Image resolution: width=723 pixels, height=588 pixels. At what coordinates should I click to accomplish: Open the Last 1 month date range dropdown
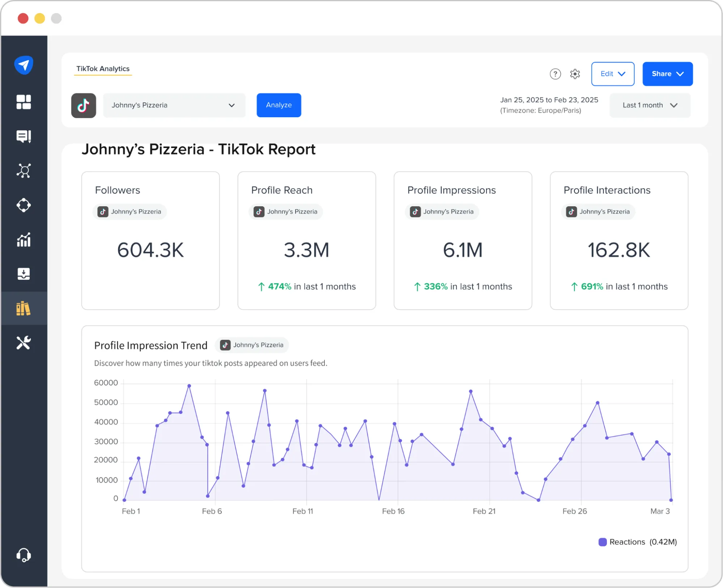coord(650,105)
